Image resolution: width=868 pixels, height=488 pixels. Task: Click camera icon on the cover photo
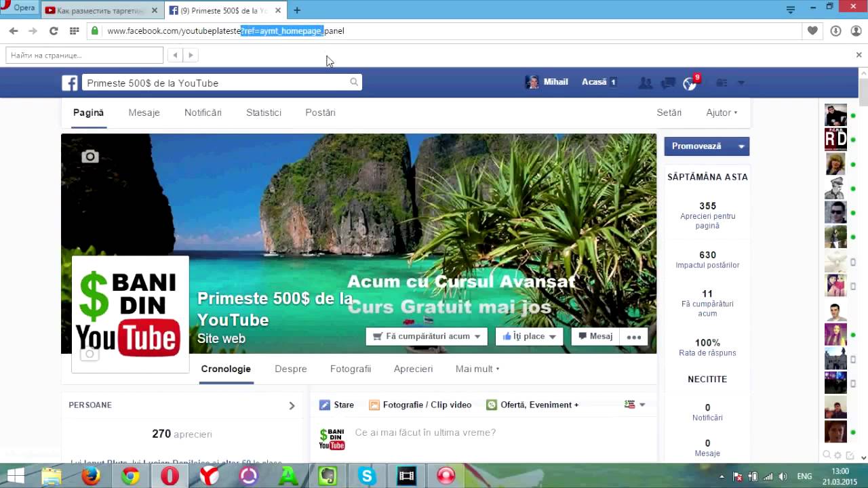pos(90,157)
